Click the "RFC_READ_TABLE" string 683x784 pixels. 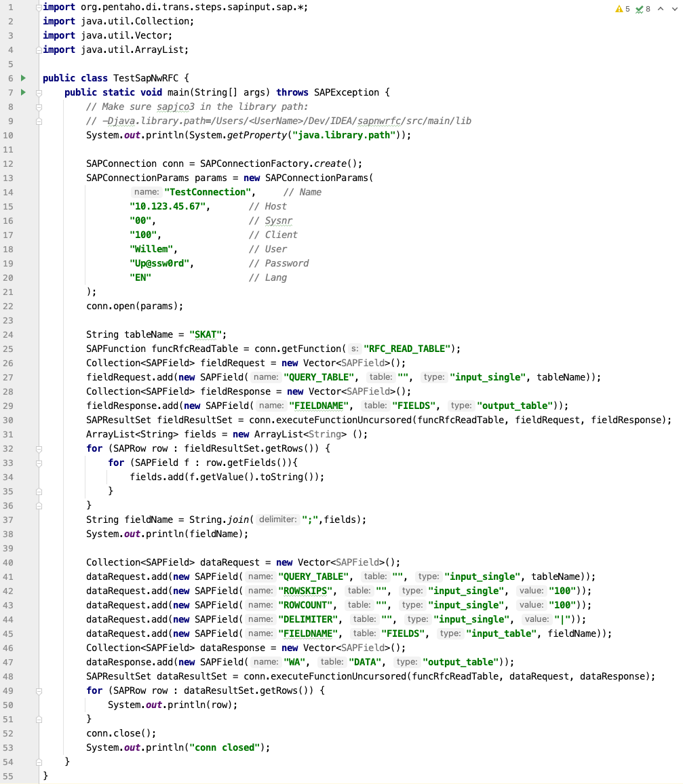pos(407,349)
